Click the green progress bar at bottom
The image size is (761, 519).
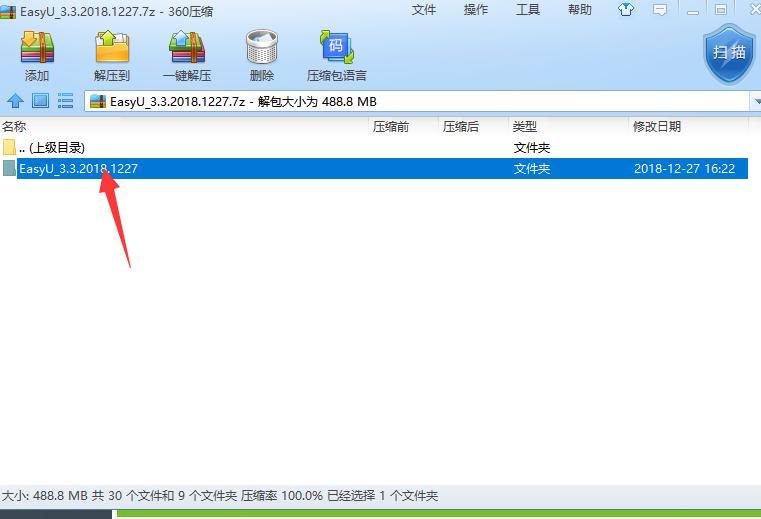tap(439, 514)
